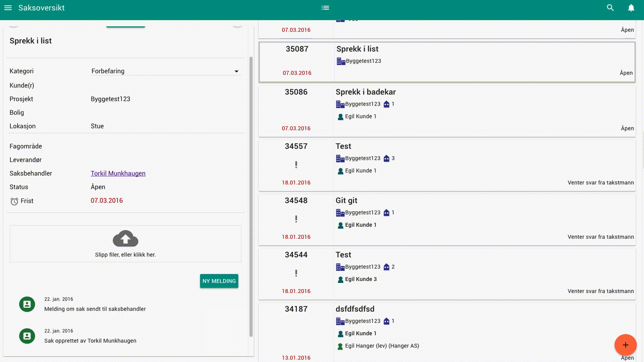644x362 pixels.
Task: Click Egil Kunde 1 in case 34557
Action: pos(361,171)
